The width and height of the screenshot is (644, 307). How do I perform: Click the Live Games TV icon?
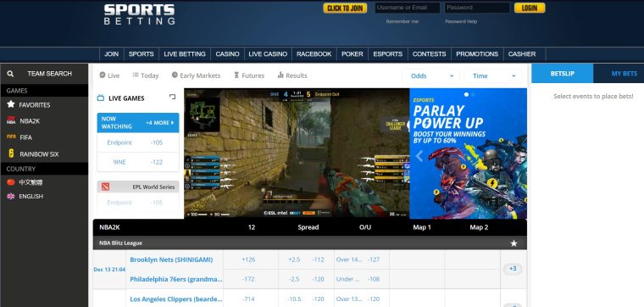(101, 98)
